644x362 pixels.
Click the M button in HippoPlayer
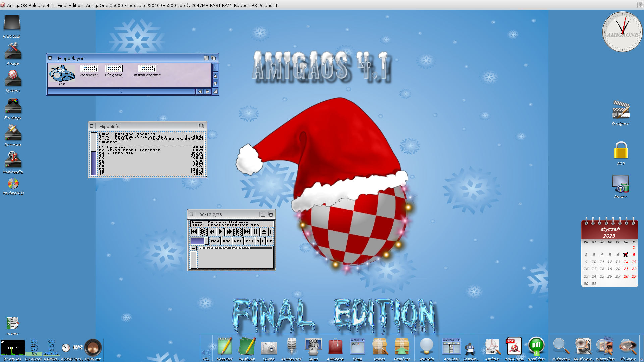click(258, 241)
